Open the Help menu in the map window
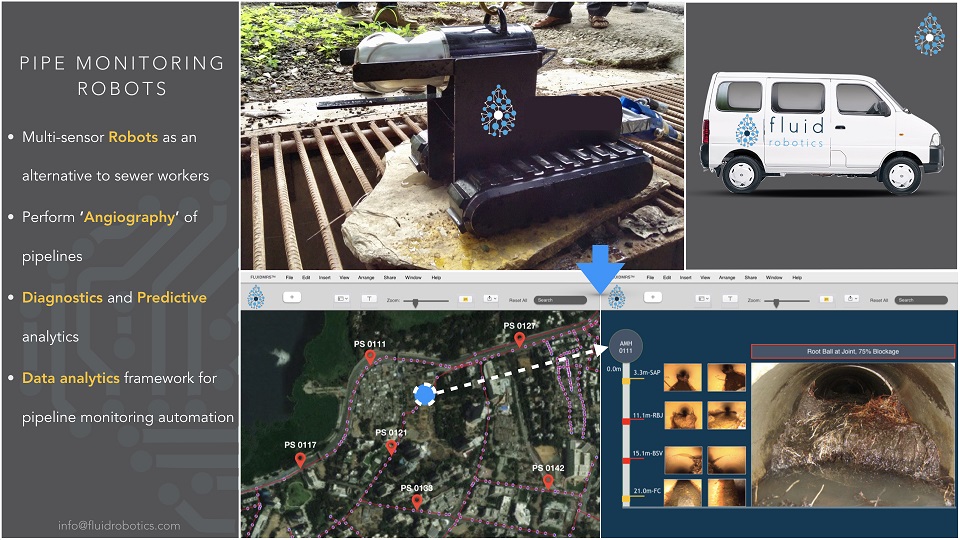The height and width of the screenshot is (540, 960). (x=437, y=277)
